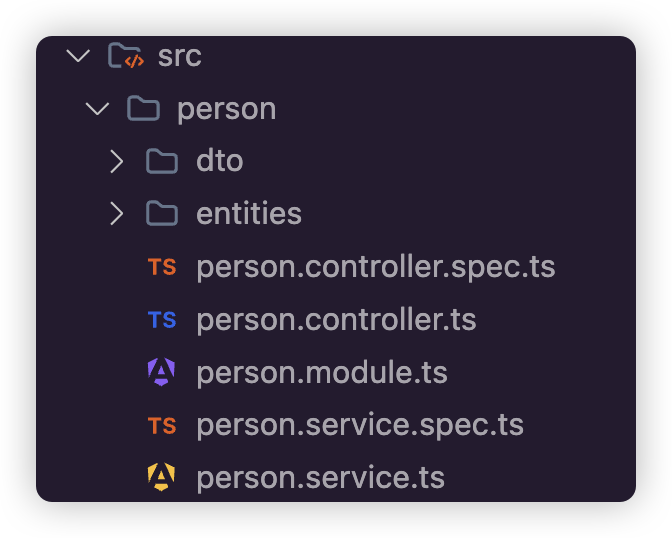Screen dimensions: 672x538
Task: Open person.controller.spec.ts file
Action: coord(375,267)
